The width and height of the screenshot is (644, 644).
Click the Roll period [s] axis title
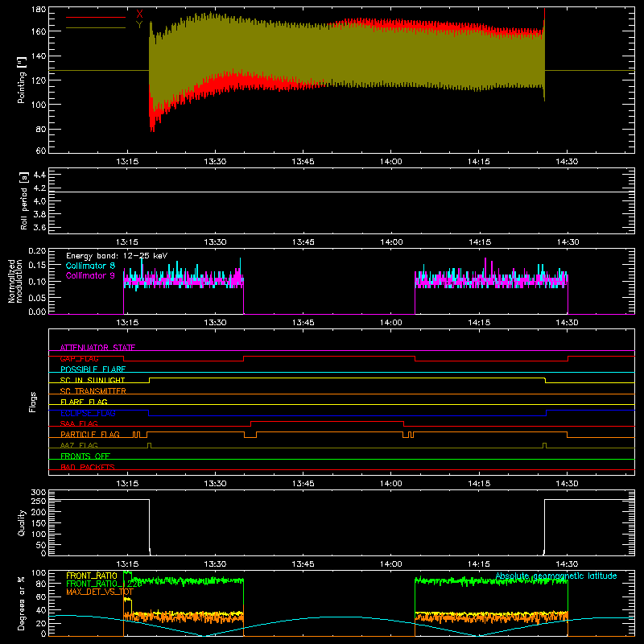pyautogui.click(x=23, y=200)
